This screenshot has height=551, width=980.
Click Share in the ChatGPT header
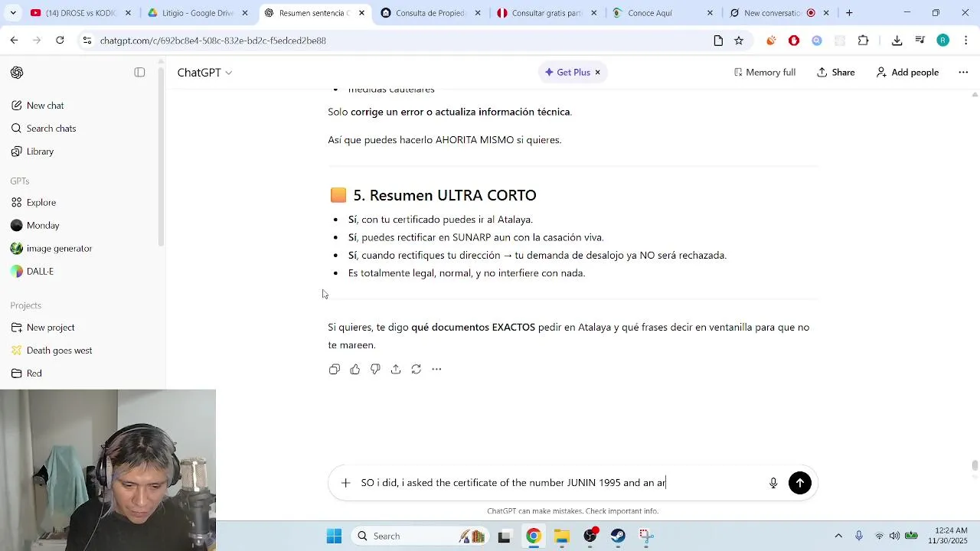click(835, 73)
